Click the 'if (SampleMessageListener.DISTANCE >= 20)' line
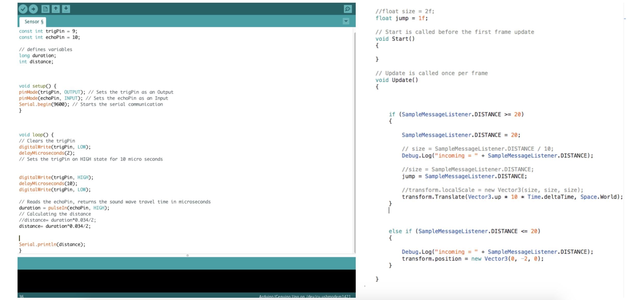The height and width of the screenshot is (300, 644). [456, 114]
